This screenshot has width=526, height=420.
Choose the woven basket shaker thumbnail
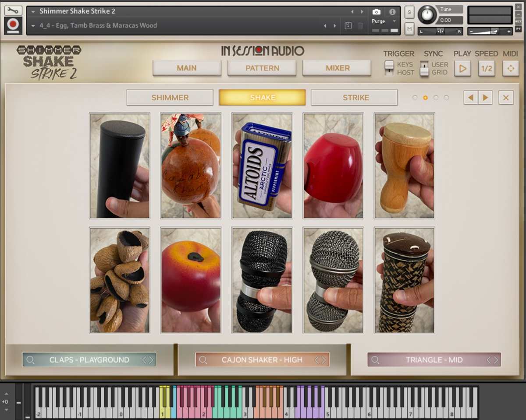click(x=404, y=280)
